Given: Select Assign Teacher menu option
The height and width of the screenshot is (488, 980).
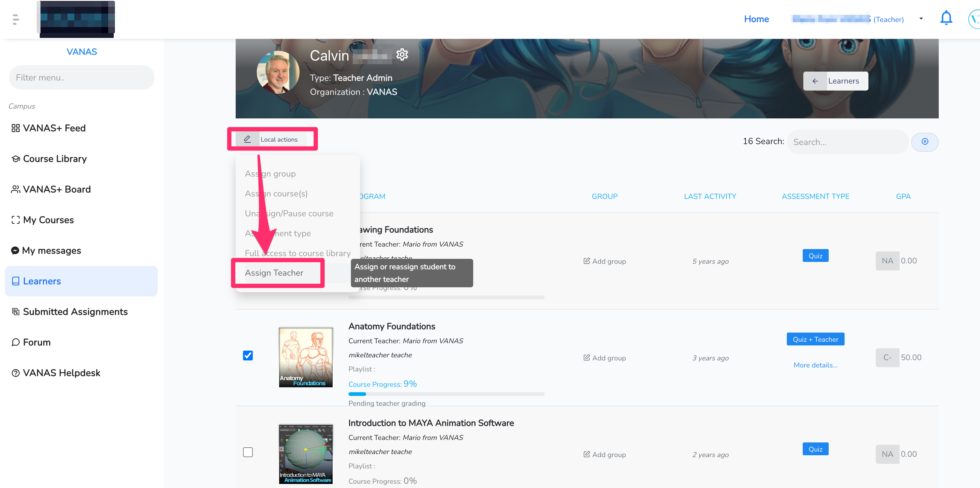Looking at the screenshot, I should [274, 273].
